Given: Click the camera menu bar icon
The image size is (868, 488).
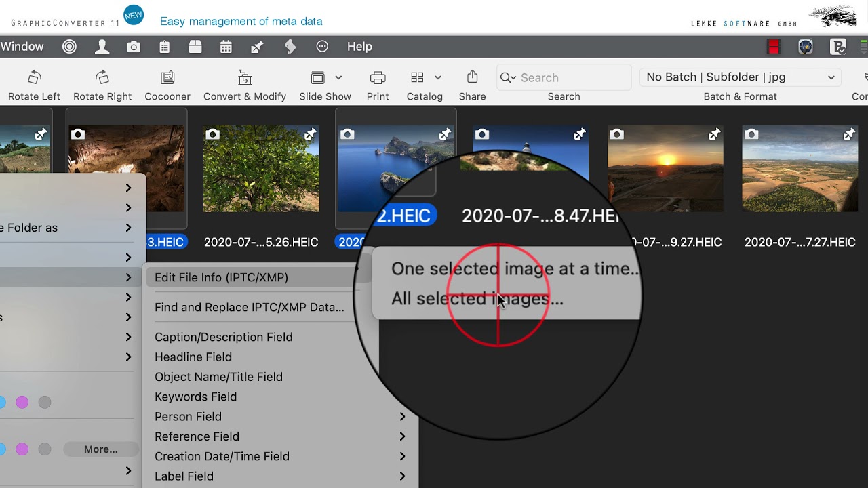Looking at the screenshot, I should pyautogui.click(x=134, y=47).
